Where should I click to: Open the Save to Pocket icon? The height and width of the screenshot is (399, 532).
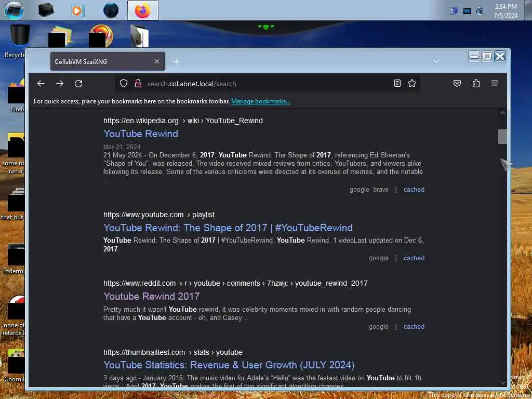point(457,84)
